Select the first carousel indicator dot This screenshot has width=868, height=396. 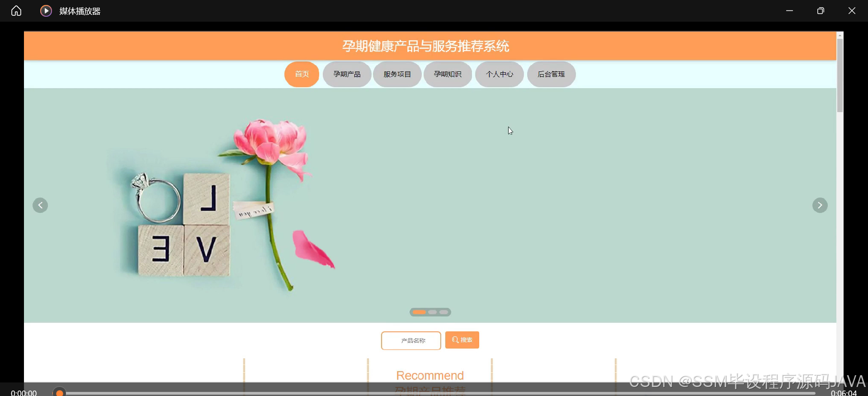tap(419, 312)
